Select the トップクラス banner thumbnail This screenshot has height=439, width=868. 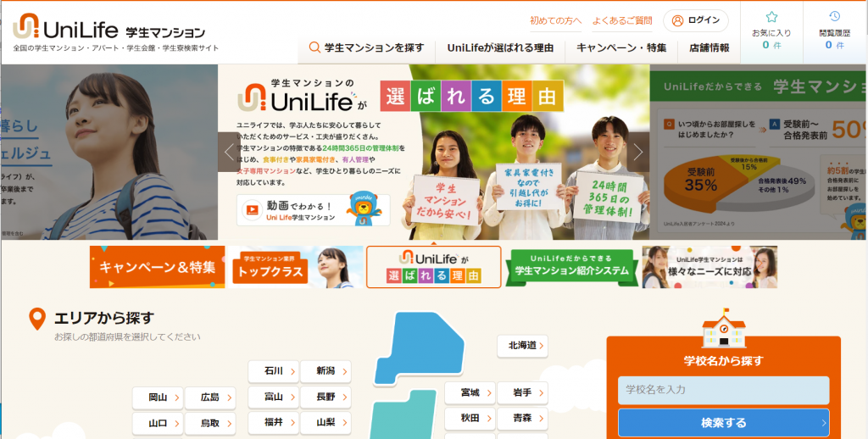point(296,267)
